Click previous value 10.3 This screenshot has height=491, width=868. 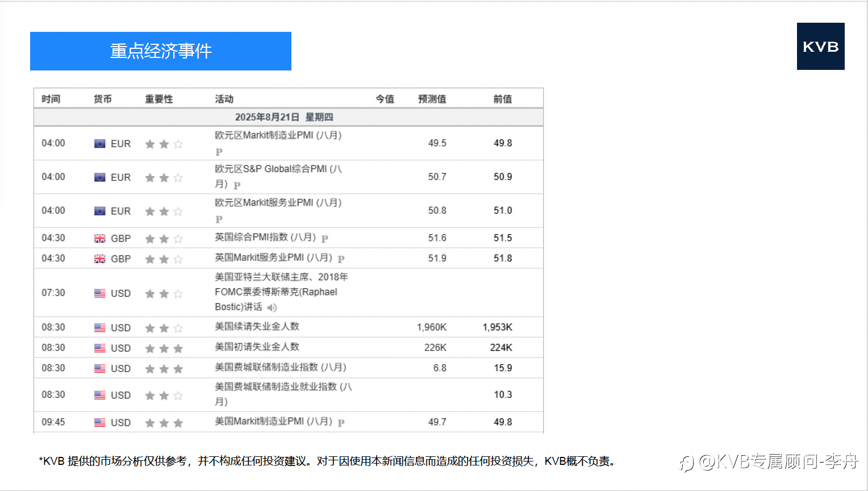click(x=503, y=394)
